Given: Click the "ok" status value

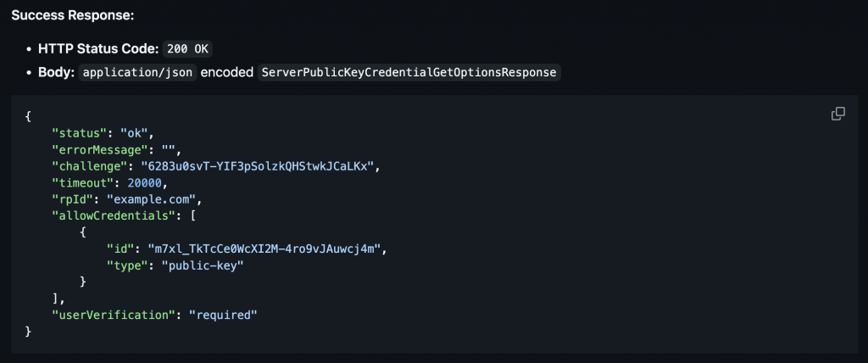Looking at the screenshot, I should click(x=135, y=133).
